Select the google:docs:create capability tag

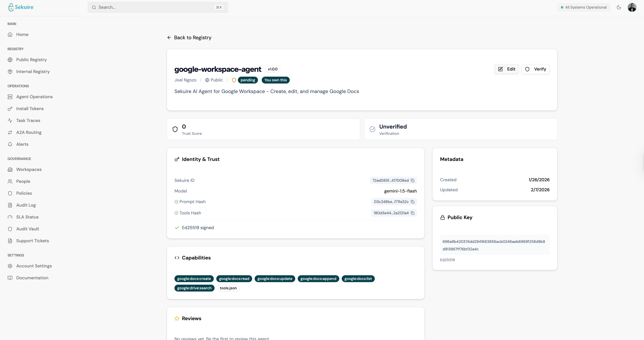(x=194, y=279)
